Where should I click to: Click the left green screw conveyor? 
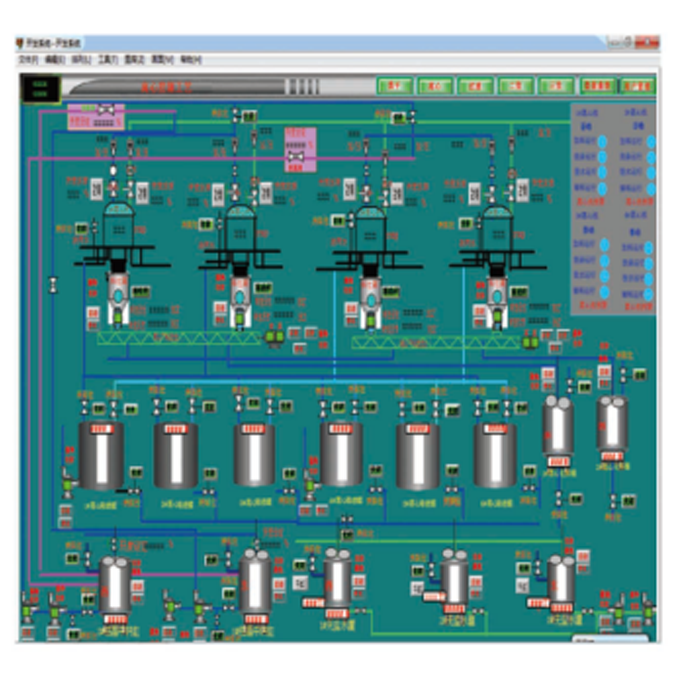click(179, 338)
